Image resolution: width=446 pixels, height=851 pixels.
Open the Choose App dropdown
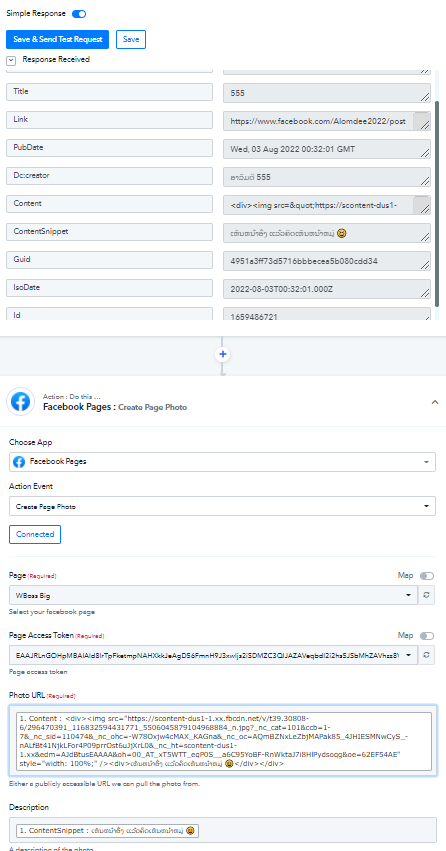(x=222, y=462)
